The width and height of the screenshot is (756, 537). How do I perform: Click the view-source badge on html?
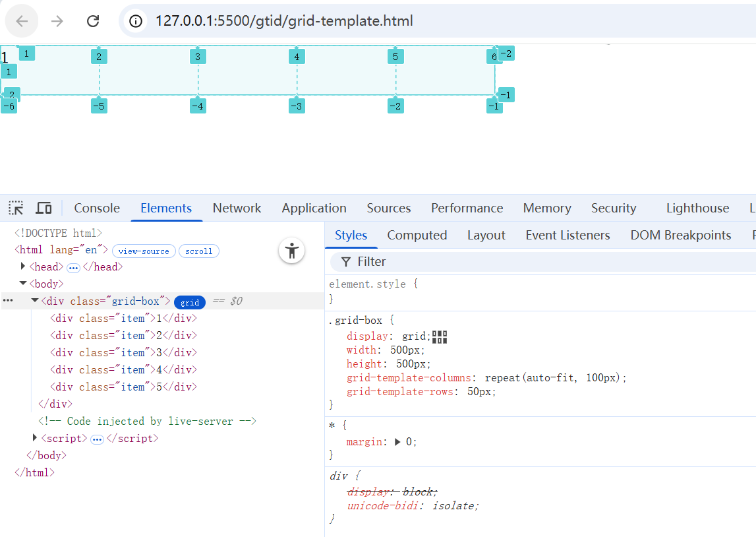144,251
